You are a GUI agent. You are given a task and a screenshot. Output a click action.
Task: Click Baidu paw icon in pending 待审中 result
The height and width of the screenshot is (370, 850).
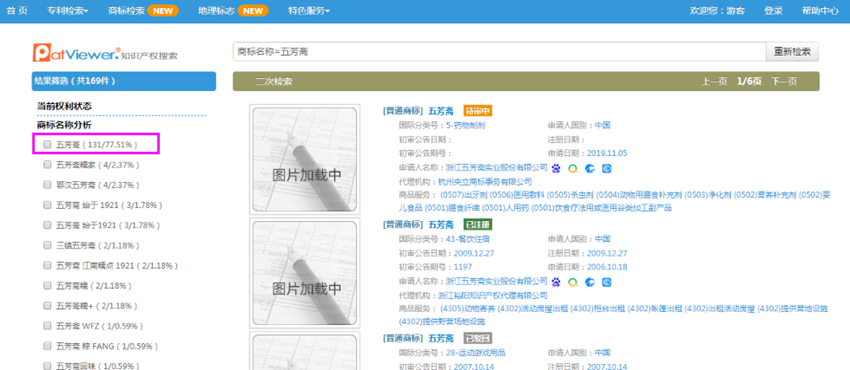[x=556, y=168]
